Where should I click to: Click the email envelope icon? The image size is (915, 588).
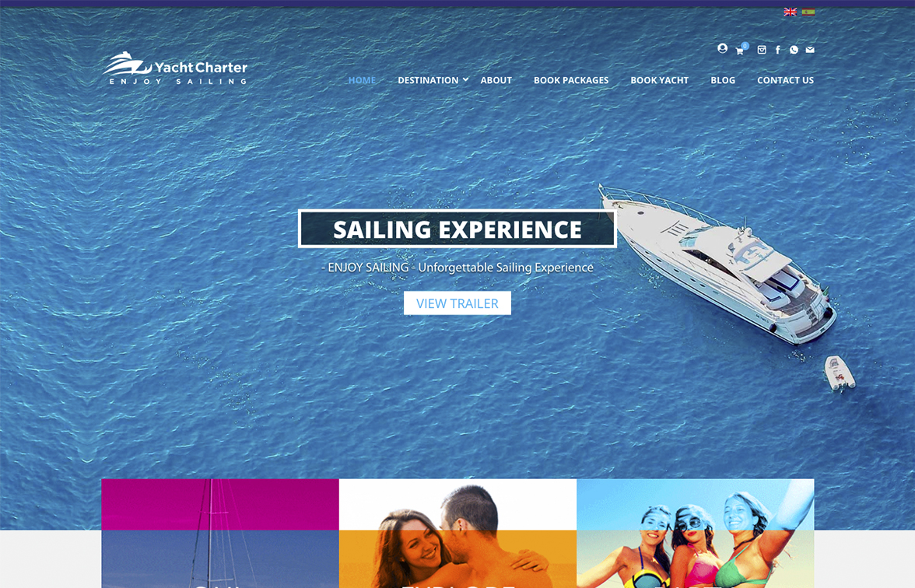click(810, 50)
